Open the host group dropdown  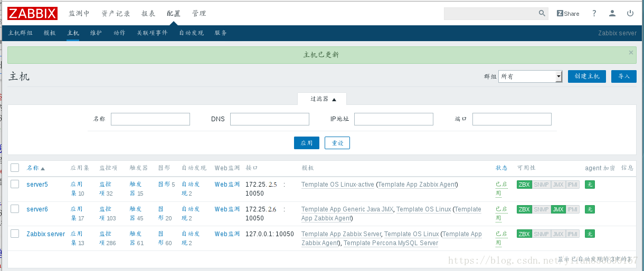[x=531, y=76]
